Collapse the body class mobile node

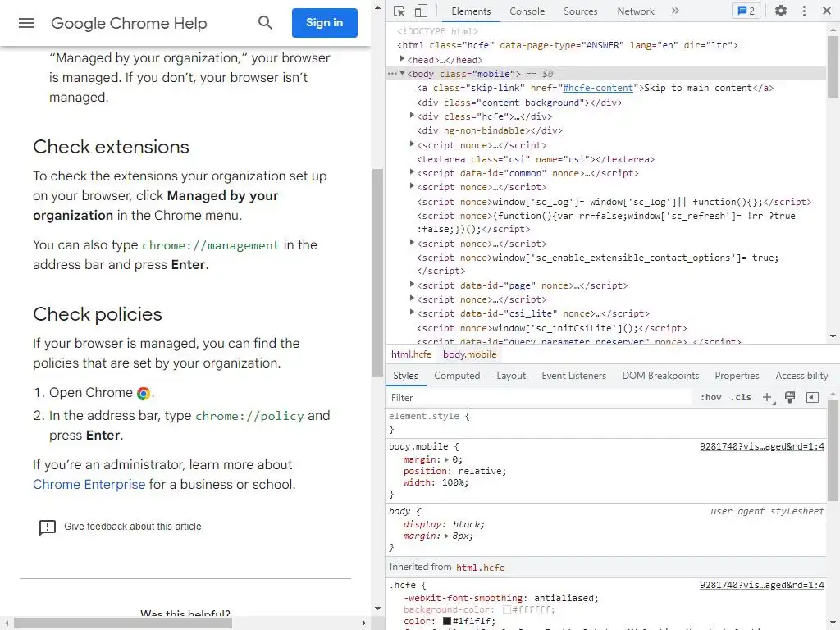pos(402,73)
